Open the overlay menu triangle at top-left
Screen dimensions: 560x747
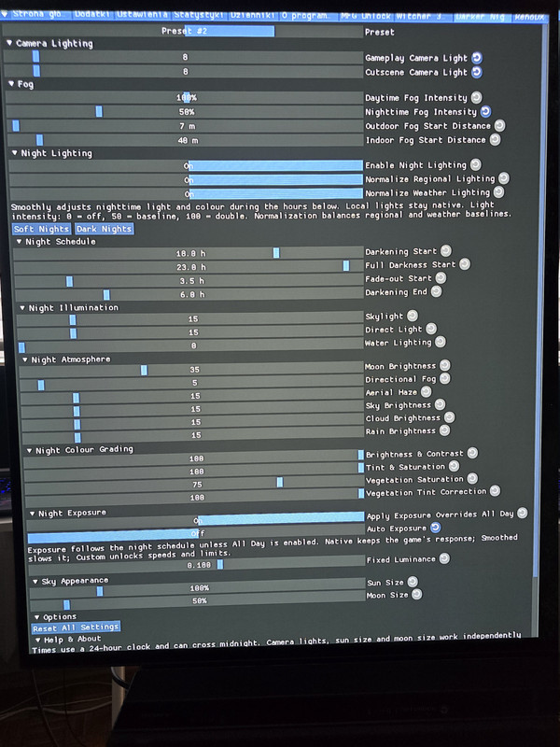pos(5,14)
